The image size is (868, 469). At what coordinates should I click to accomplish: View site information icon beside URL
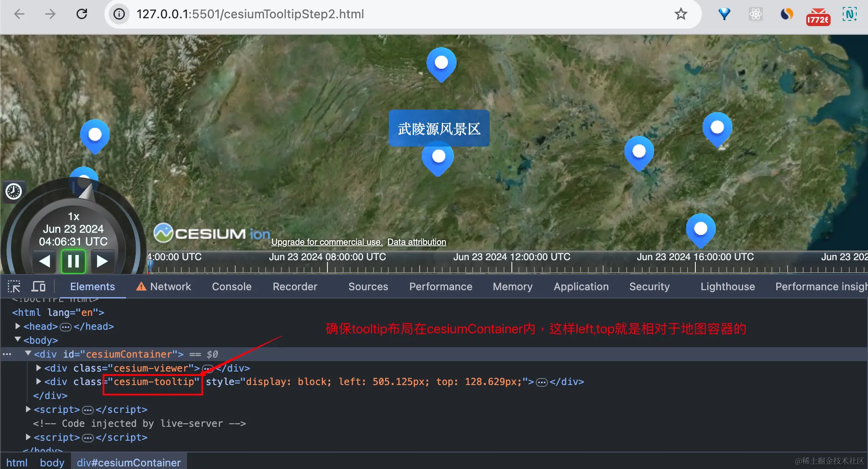(119, 14)
